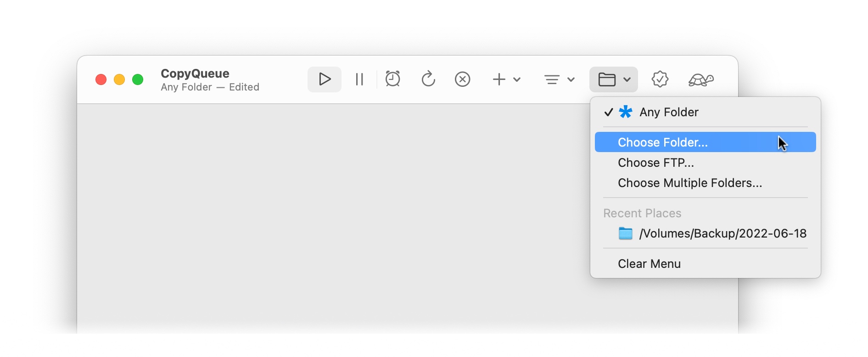
Task: Open recent place /Volumes/Backup/2022-06-18
Action: click(722, 233)
